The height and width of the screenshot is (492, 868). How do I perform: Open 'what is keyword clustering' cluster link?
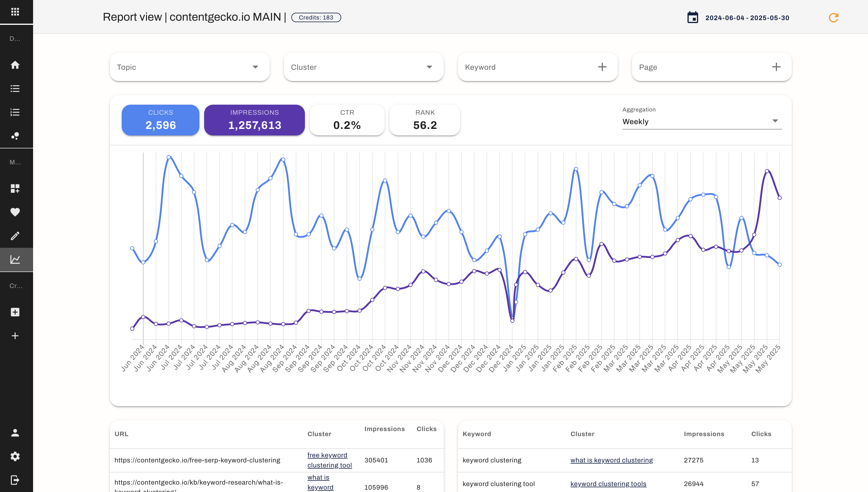[x=612, y=460]
